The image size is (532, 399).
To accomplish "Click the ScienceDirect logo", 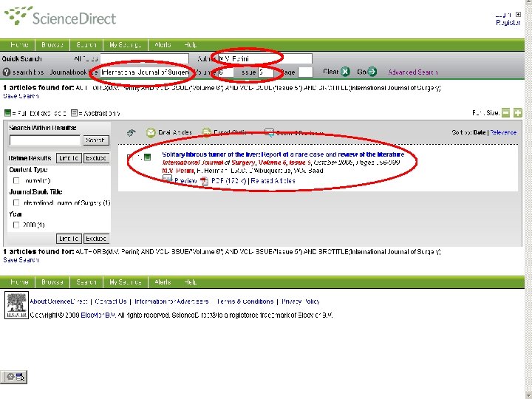I will pos(60,16).
